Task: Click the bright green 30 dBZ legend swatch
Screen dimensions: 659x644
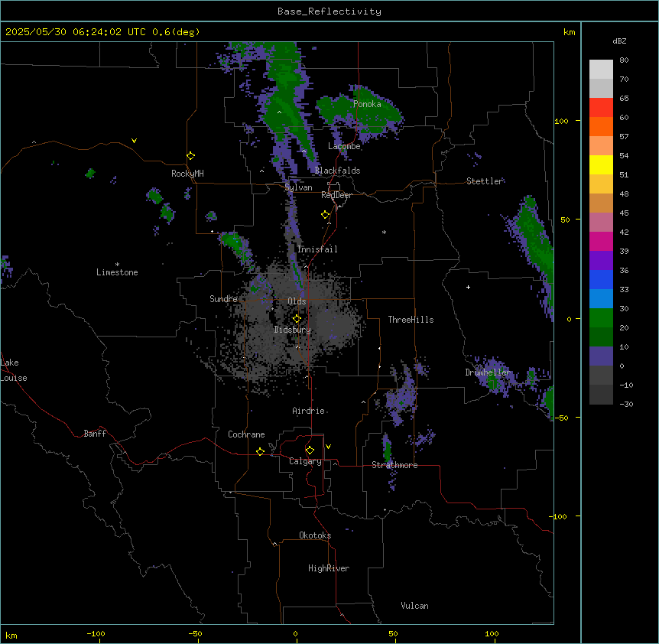Action: coord(601,318)
